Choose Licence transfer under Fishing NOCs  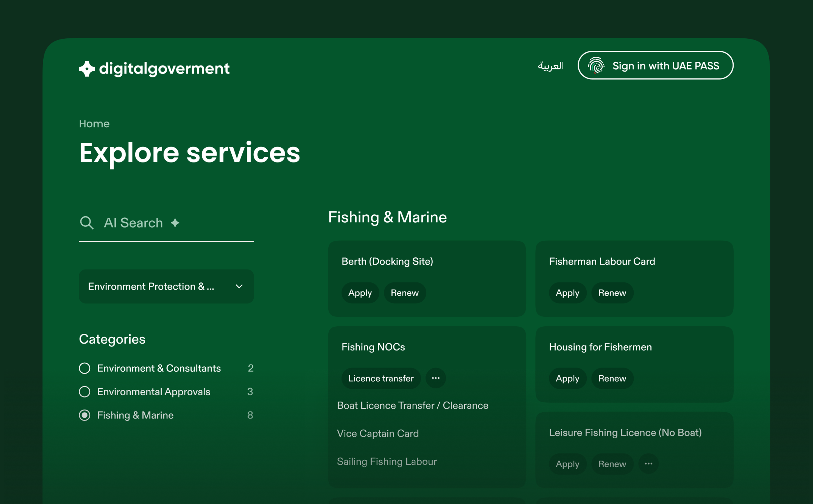pyautogui.click(x=381, y=378)
